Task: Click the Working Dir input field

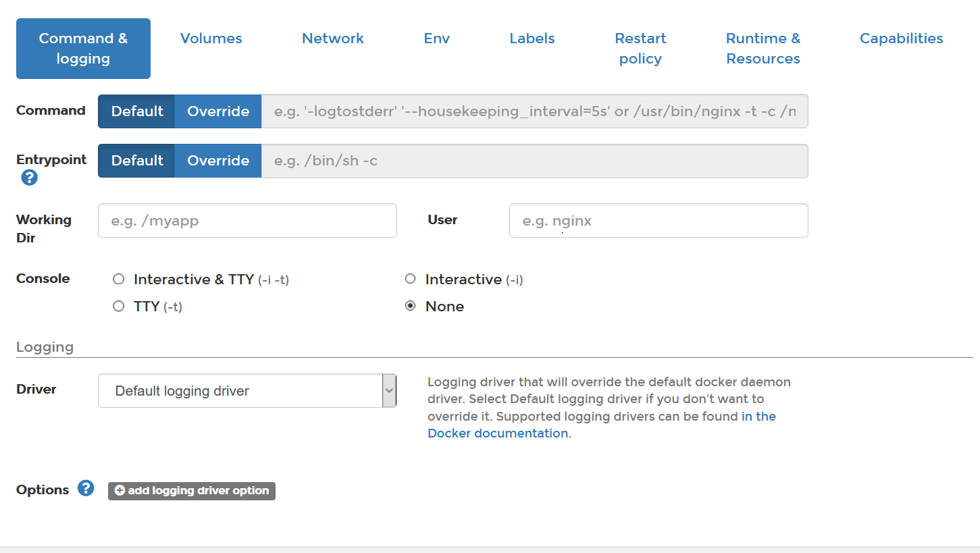Action: click(x=247, y=221)
